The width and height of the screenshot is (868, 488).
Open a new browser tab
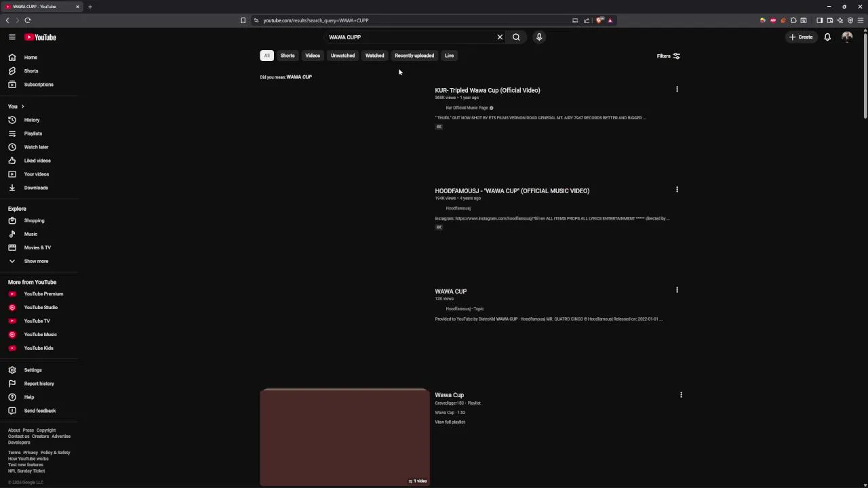90,7
